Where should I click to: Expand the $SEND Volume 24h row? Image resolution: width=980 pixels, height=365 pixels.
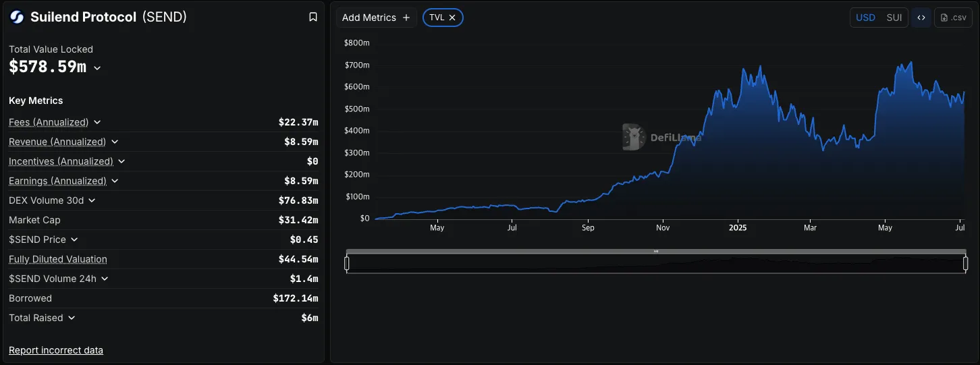(x=105, y=279)
